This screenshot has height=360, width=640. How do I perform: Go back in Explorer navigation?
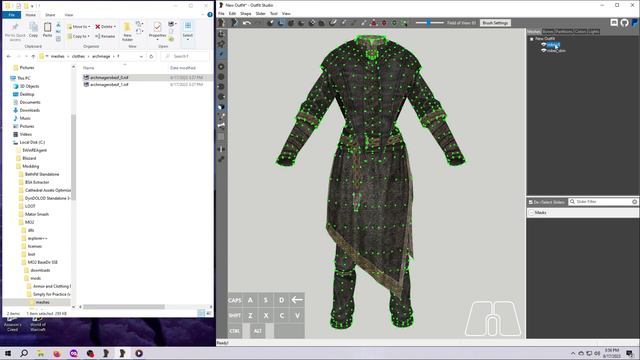click(x=9, y=56)
